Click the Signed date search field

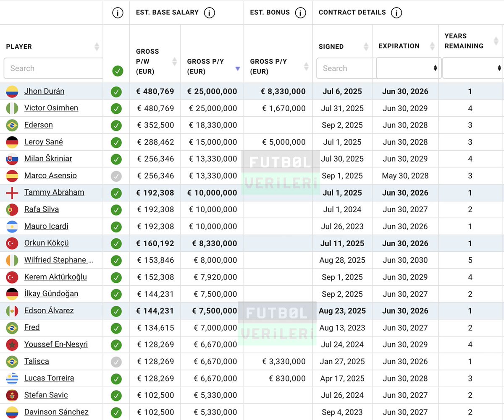click(x=347, y=68)
